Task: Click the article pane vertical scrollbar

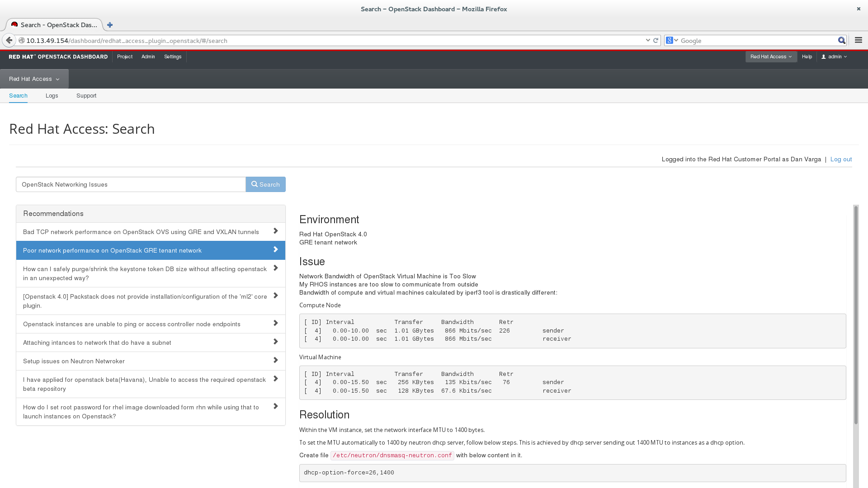Action: pyautogui.click(x=856, y=315)
